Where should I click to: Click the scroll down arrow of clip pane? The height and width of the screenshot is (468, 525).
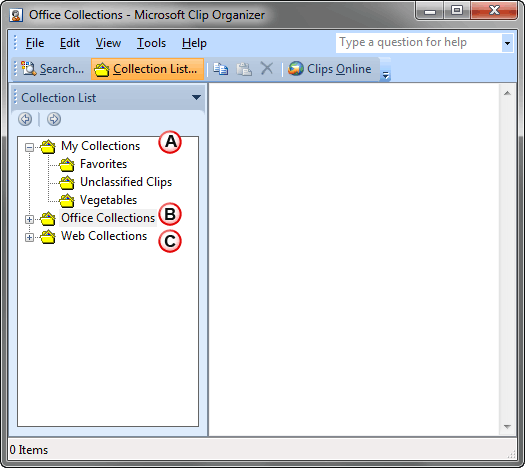click(x=507, y=427)
